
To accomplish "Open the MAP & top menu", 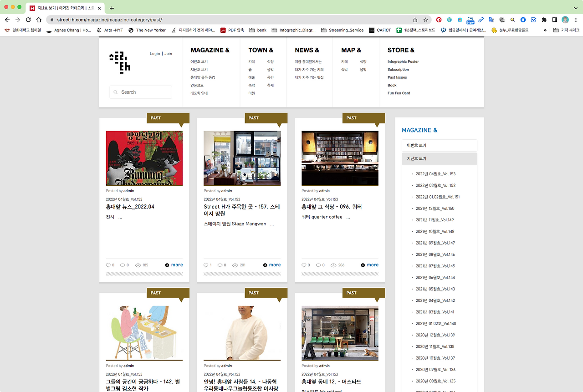I will pyautogui.click(x=351, y=50).
